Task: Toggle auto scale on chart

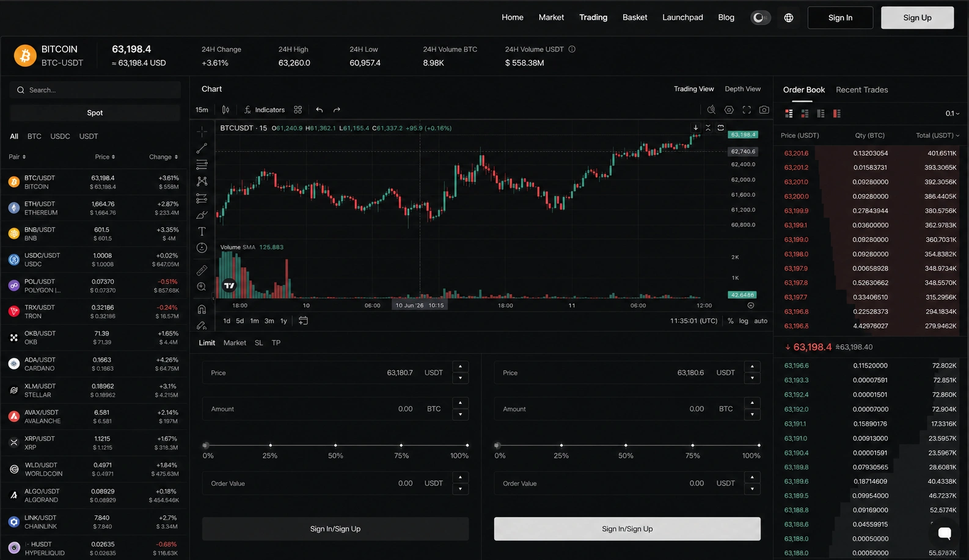Action: [x=761, y=321]
